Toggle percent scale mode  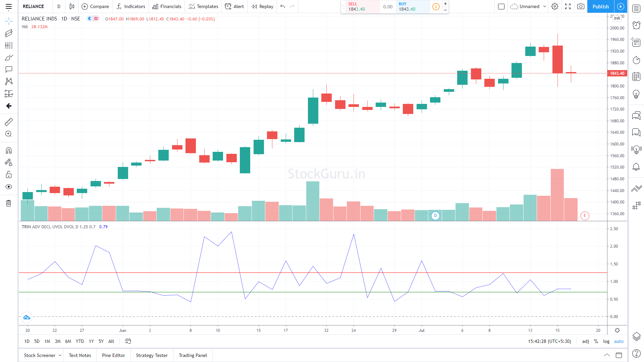click(596, 341)
